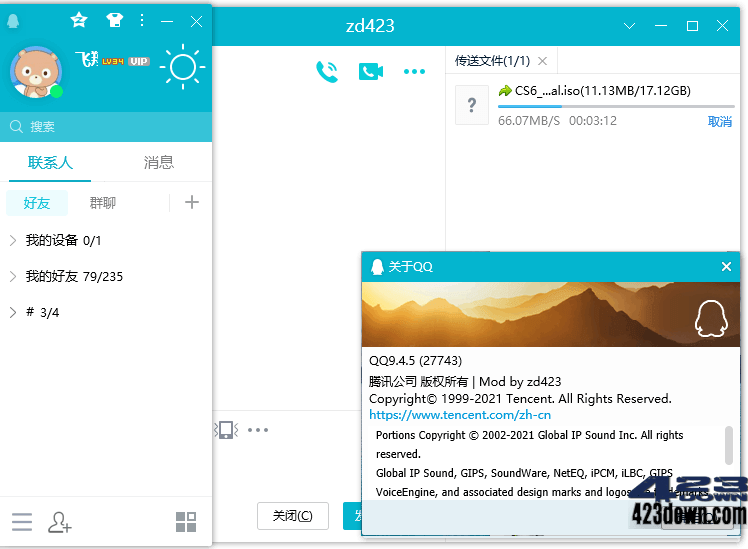
Task: Click the penguin outline on the banner
Action: click(x=711, y=318)
